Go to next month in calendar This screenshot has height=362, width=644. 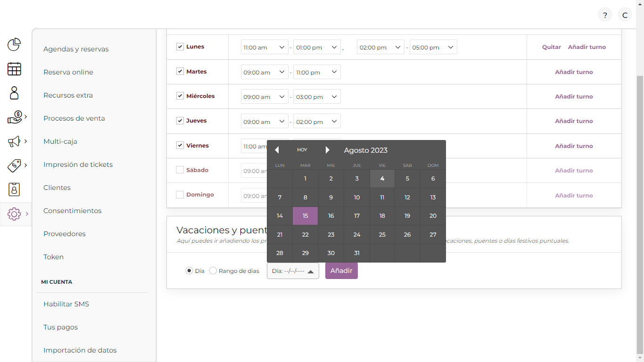(x=327, y=150)
